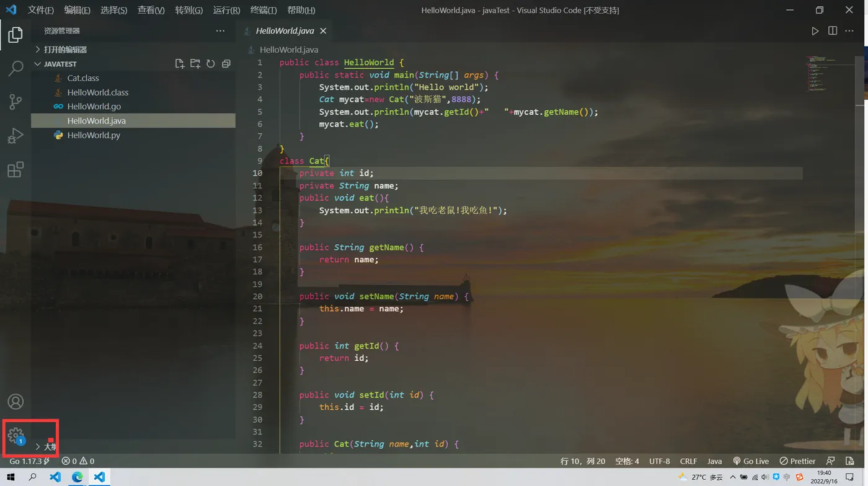868x486 pixels.
Task: Open the errors and warnings counter
Action: [78, 461]
